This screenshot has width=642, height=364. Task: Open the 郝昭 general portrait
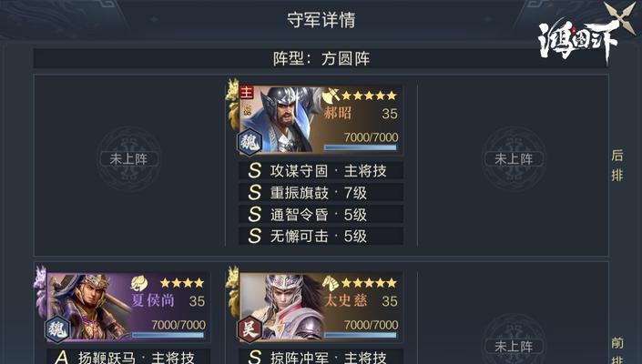(x=281, y=119)
